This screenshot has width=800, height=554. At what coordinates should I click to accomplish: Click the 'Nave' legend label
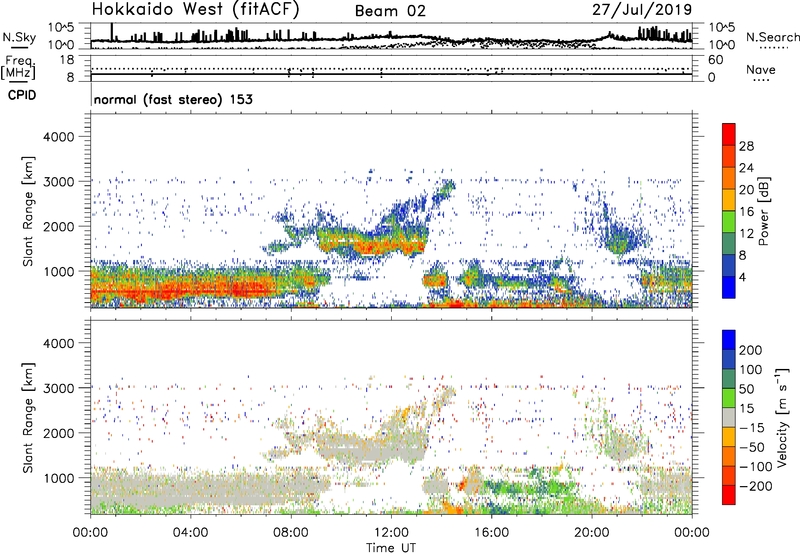761,69
